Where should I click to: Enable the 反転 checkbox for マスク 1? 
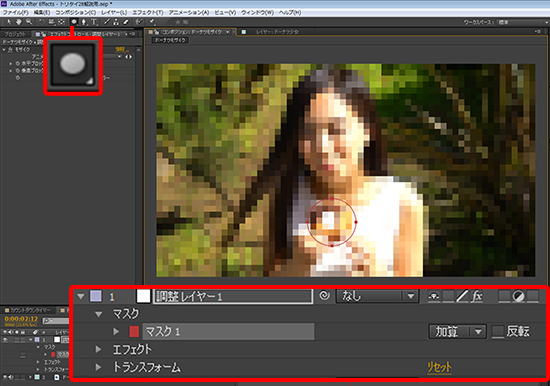(x=498, y=332)
